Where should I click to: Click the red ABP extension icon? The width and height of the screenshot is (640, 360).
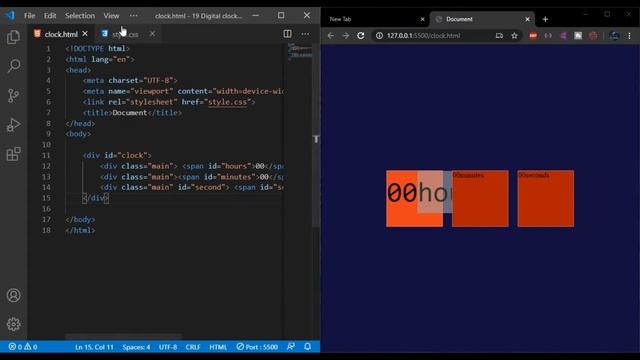[533, 36]
